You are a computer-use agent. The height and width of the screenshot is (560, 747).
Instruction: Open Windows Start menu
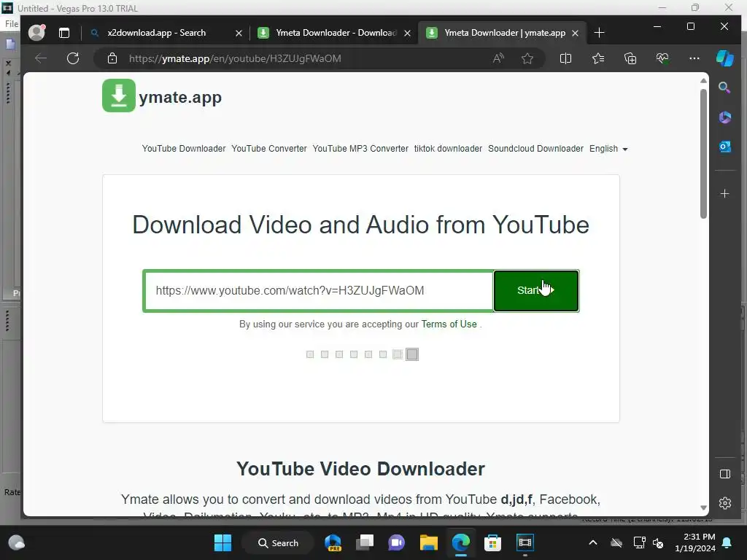[222, 542]
